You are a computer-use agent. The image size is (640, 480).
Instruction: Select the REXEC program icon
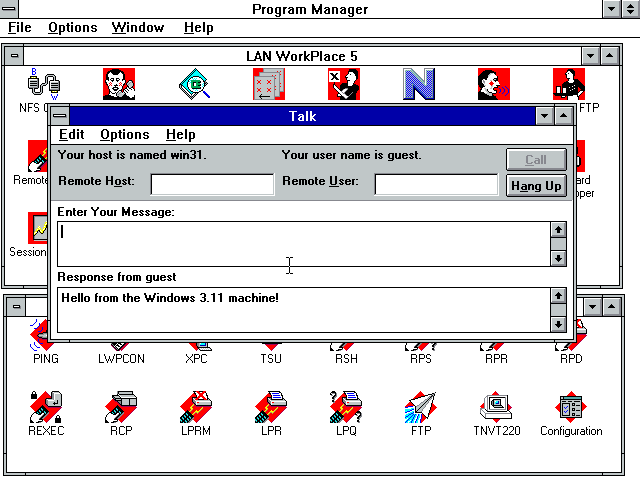click(x=46, y=407)
